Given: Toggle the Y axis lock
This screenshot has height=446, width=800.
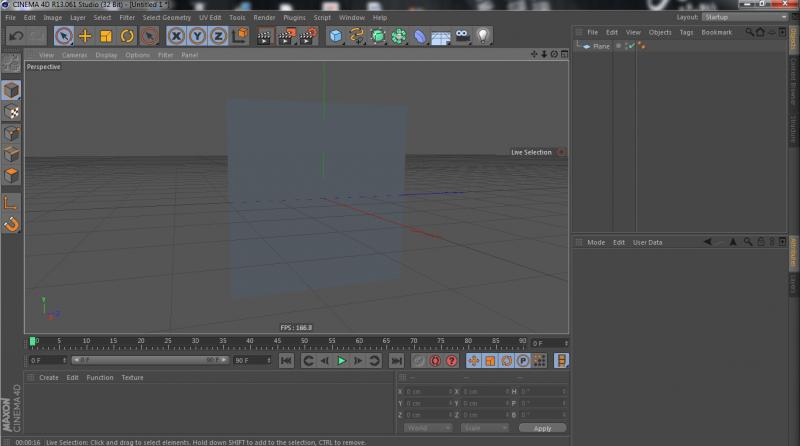Looking at the screenshot, I should [197, 36].
